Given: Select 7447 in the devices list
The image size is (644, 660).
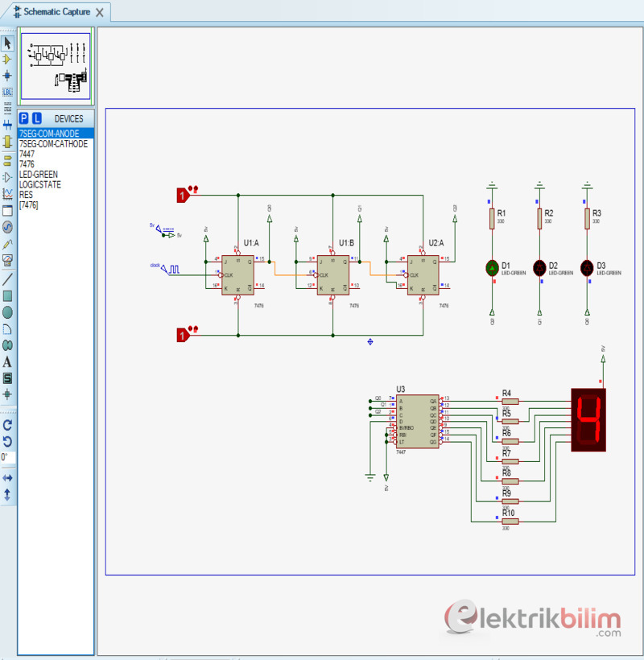Looking at the screenshot, I should tap(27, 154).
